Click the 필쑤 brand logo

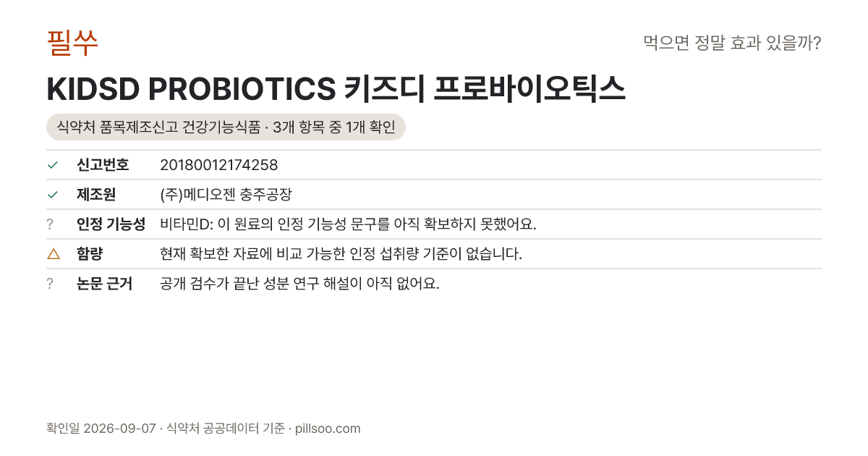tap(72, 43)
